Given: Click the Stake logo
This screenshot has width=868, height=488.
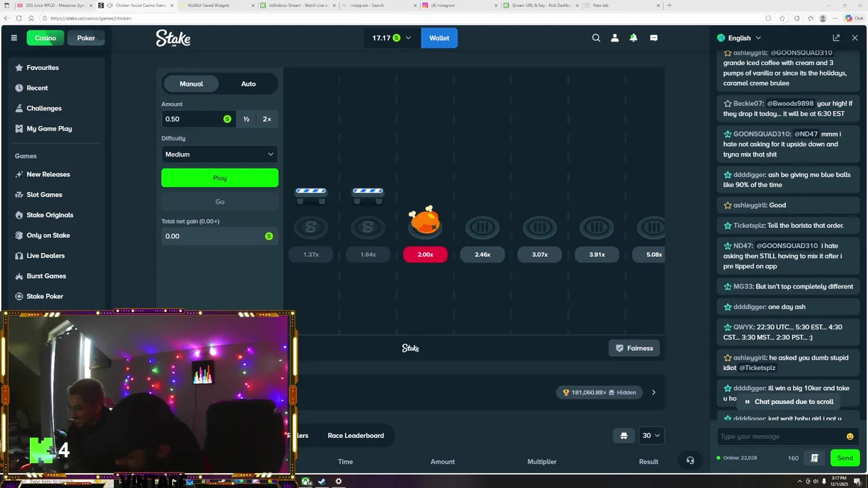Looking at the screenshot, I should [173, 38].
